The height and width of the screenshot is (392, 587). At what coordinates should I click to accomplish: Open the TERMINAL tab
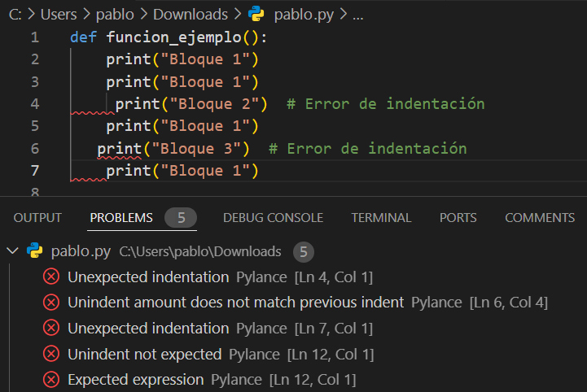click(x=381, y=218)
